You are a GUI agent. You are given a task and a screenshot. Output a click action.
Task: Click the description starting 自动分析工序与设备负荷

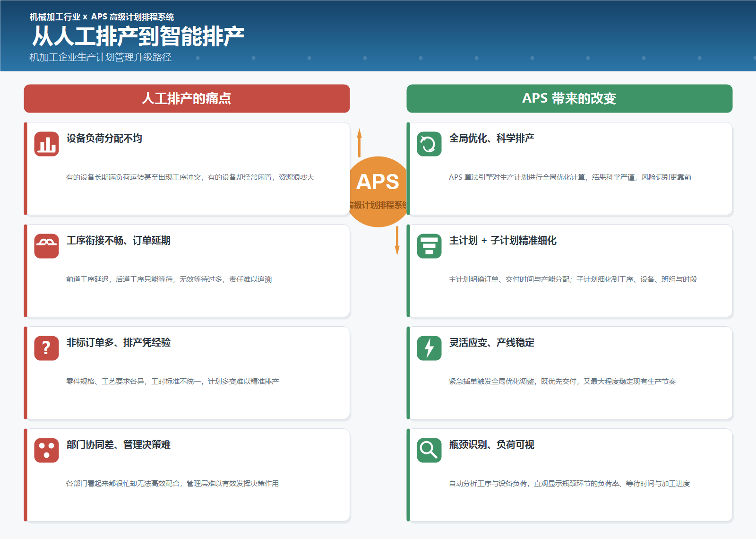[569, 484]
